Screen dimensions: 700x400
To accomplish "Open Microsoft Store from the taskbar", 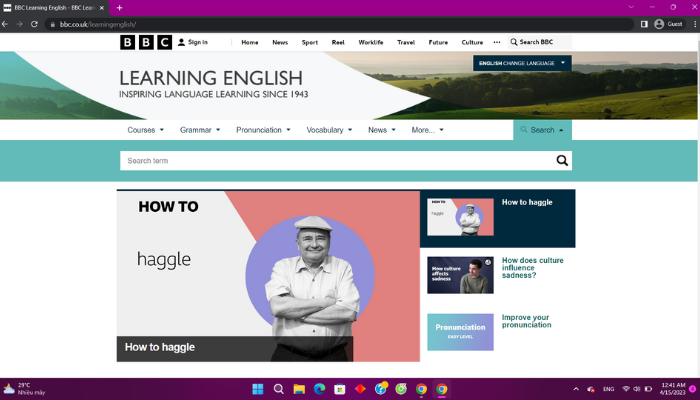I will pos(340,389).
